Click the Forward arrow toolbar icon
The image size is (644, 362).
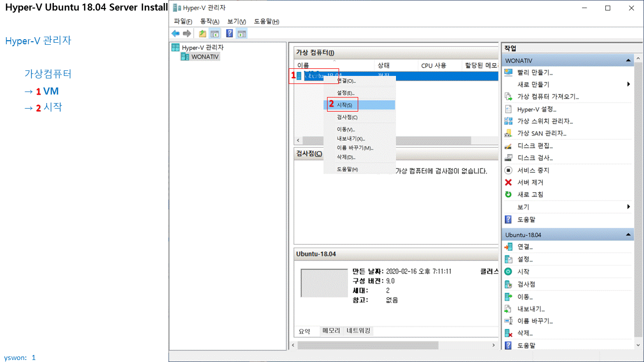[187, 34]
